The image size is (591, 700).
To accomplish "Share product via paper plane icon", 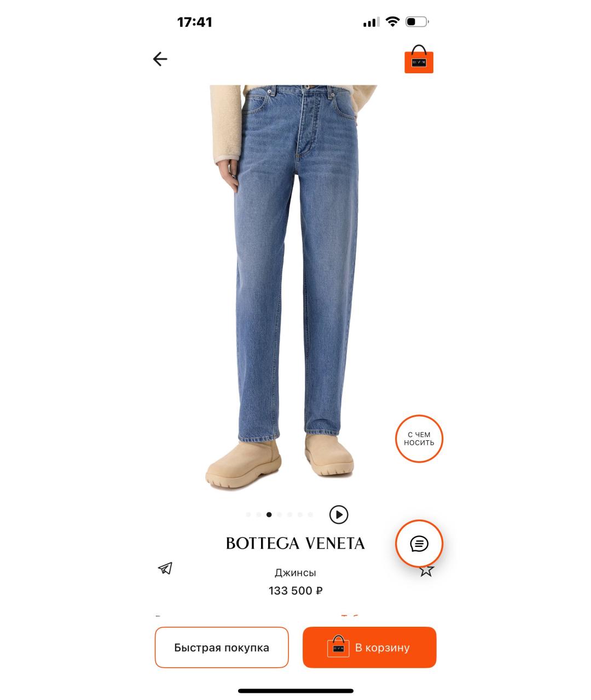I will point(165,569).
